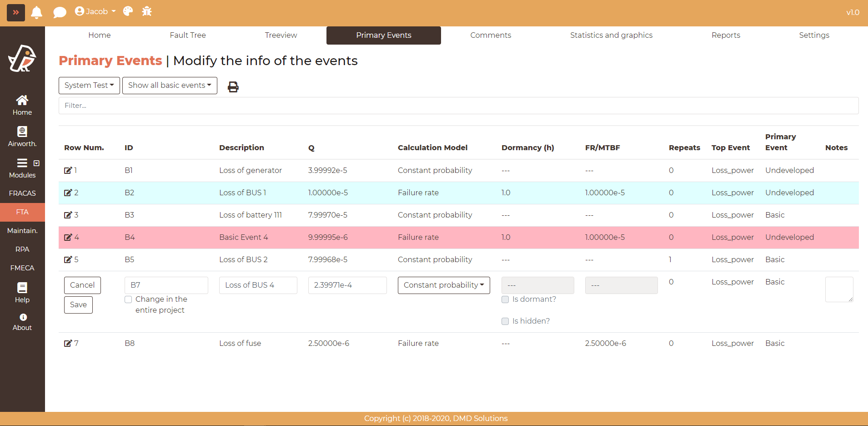Click the bug report icon

coord(146,11)
